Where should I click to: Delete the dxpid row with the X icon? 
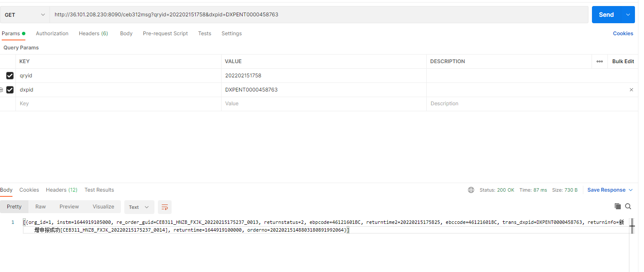pos(631,90)
